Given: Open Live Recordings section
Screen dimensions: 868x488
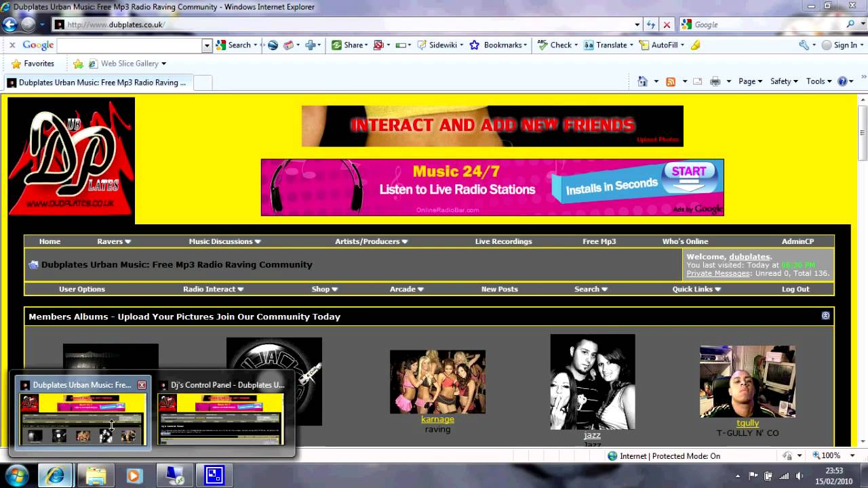Looking at the screenshot, I should (x=503, y=241).
